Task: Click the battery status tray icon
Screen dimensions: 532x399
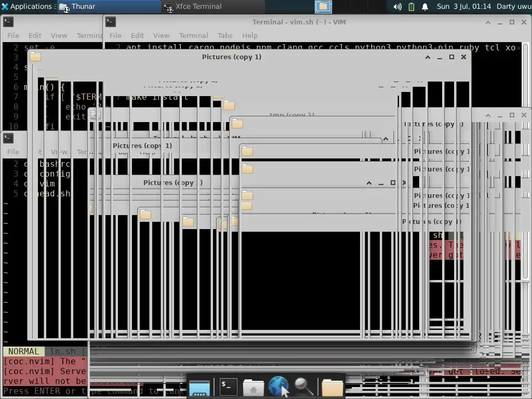Action: click(411, 6)
